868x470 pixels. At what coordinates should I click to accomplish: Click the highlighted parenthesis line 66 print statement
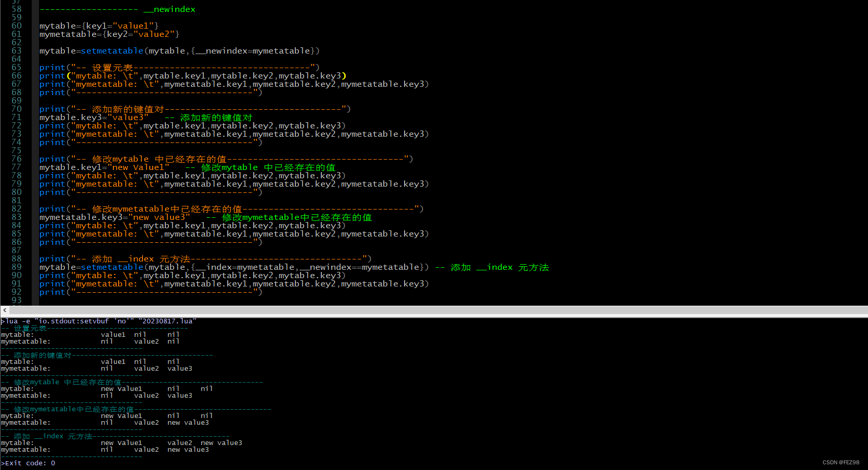(x=193, y=76)
